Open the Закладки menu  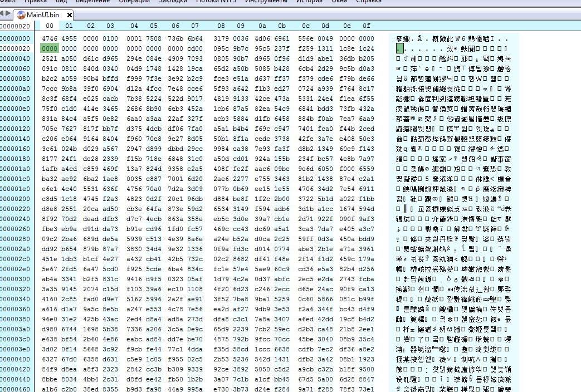[172, 2]
